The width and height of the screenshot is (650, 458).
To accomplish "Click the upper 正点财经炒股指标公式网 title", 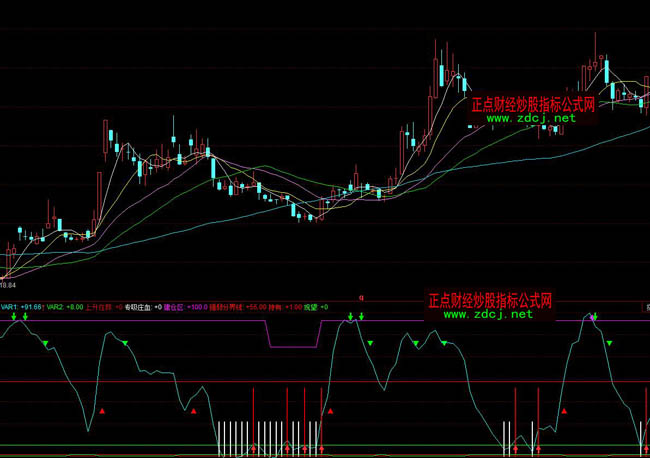I will coord(533,103).
